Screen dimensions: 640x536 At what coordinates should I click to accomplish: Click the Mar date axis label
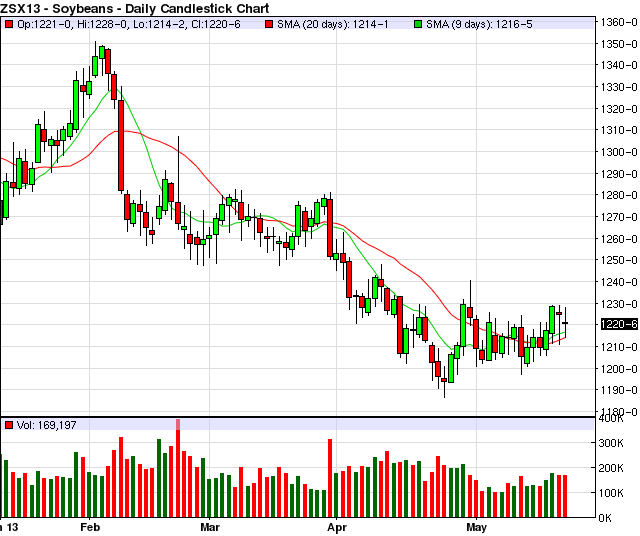tap(210, 527)
